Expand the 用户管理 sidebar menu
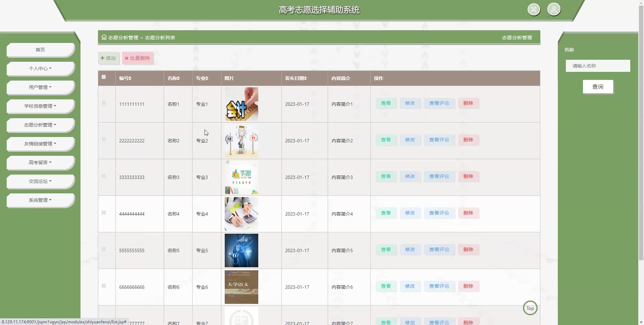 pyautogui.click(x=40, y=87)
